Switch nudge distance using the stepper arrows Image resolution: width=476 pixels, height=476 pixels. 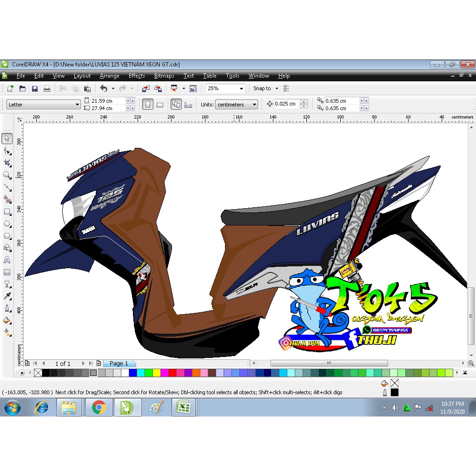point(304,104)
